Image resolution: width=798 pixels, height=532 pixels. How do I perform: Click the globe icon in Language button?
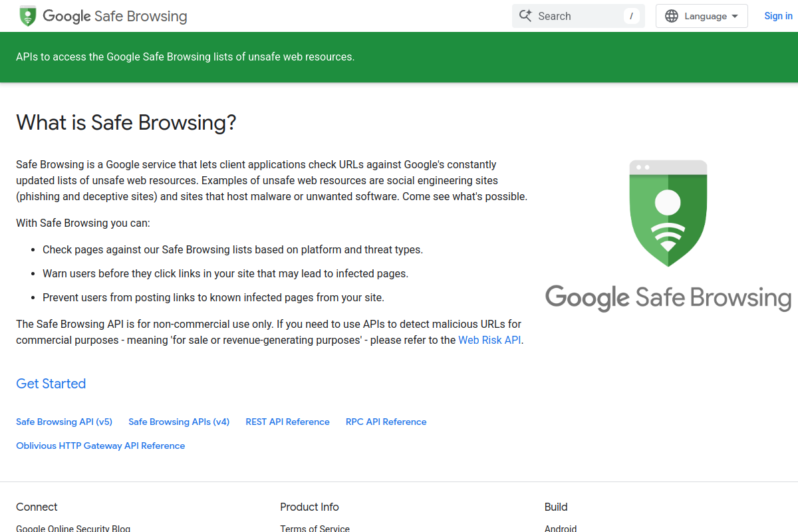[672, 16]
